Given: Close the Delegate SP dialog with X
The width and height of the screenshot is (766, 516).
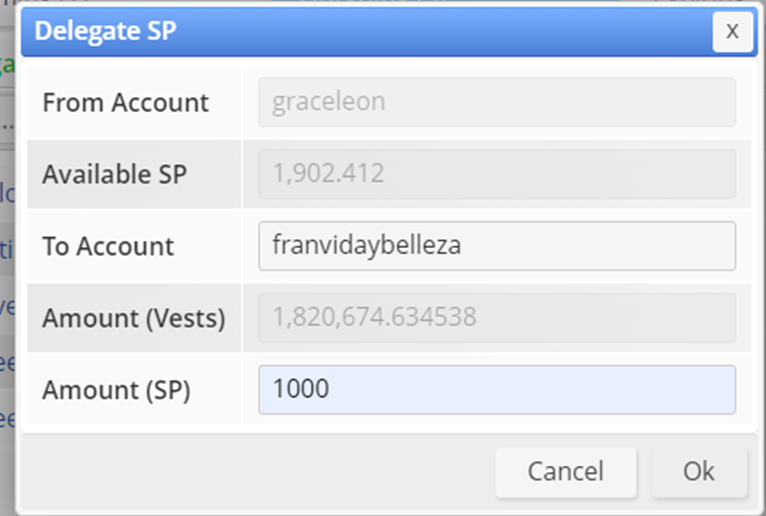Looking at the screenshot, I should coord(732,31).
